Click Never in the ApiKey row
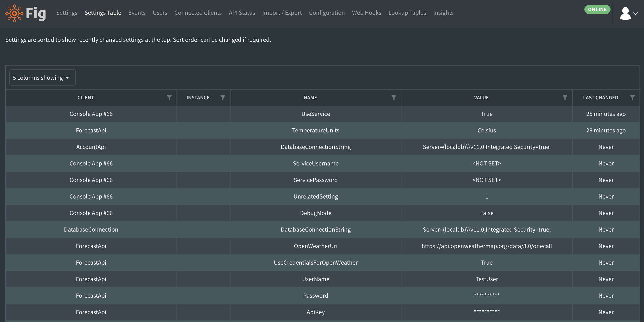The image size is (644, 322). 606,312
